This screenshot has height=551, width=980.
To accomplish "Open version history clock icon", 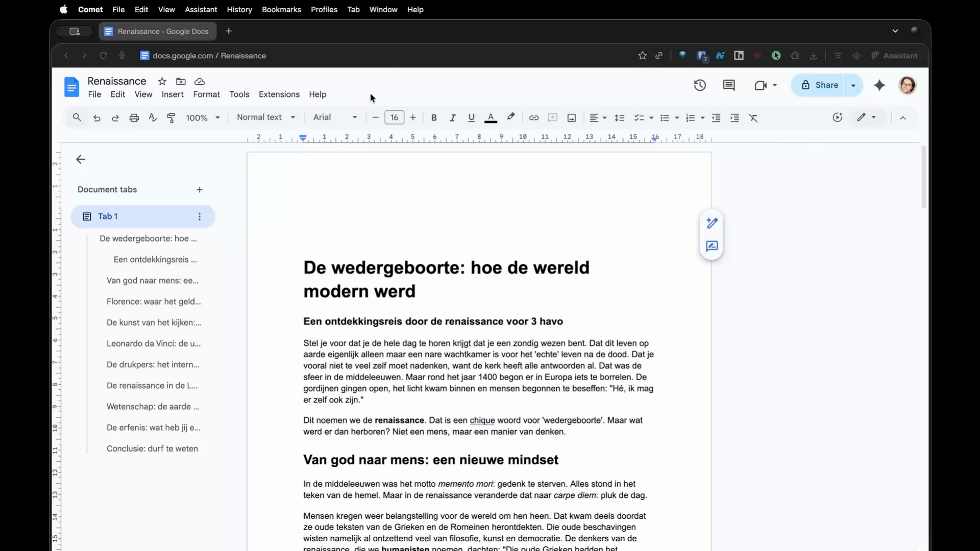I will pos(700,85).
